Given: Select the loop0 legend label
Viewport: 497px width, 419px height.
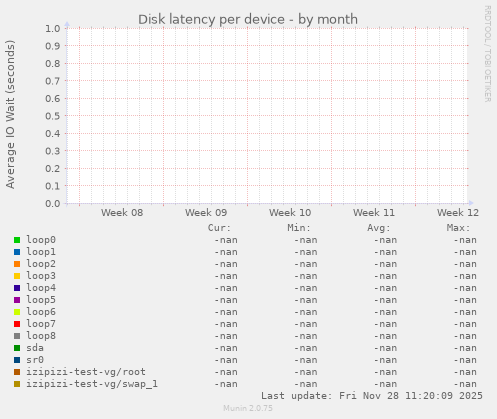Looking at the screenshot, I should [x=41, y=240].
